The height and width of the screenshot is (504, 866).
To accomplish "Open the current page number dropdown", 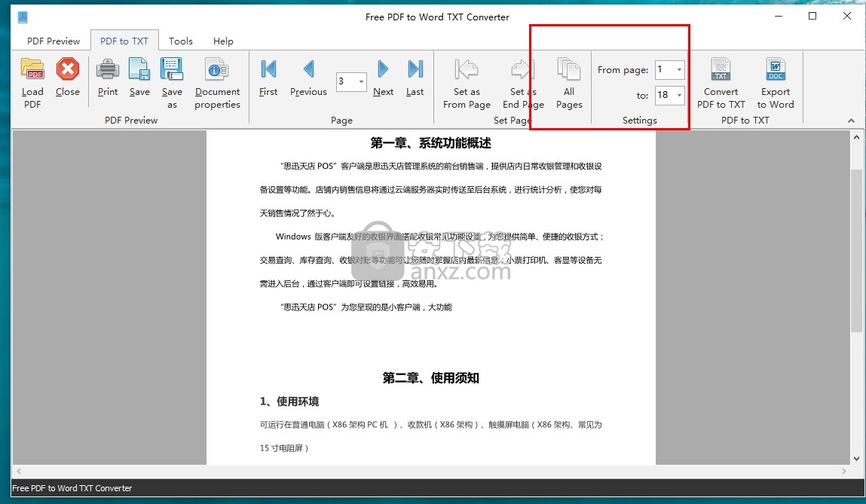I will coord(361,81).
